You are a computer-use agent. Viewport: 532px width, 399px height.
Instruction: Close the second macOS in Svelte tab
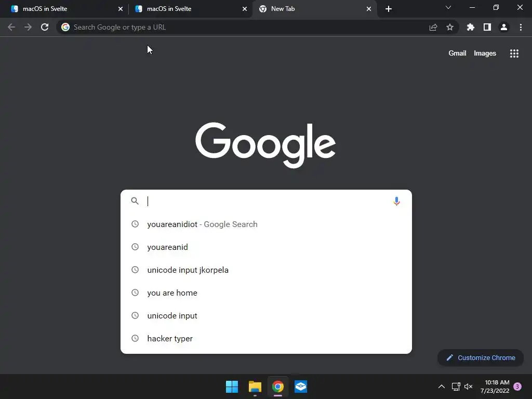point(245,9)
